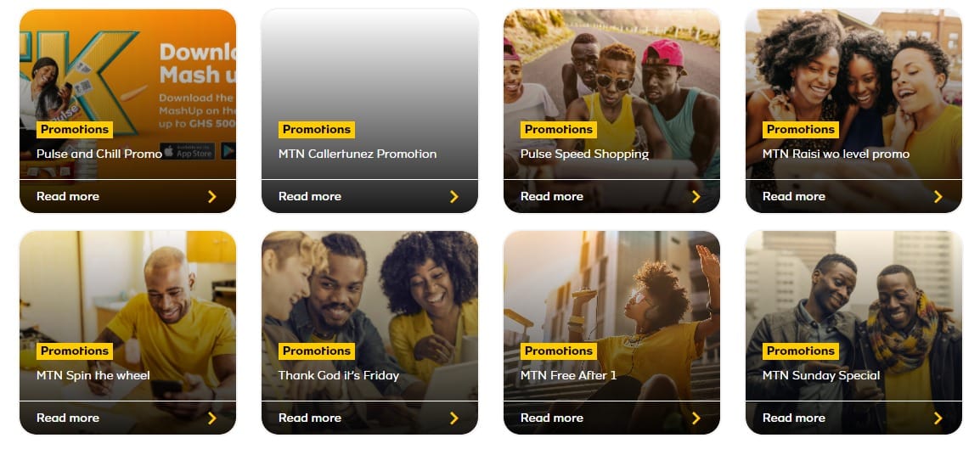Screen dimensions: 980x449
Task: Open Read more for Pulse and Chill Promo
Action: click(67, 196)
